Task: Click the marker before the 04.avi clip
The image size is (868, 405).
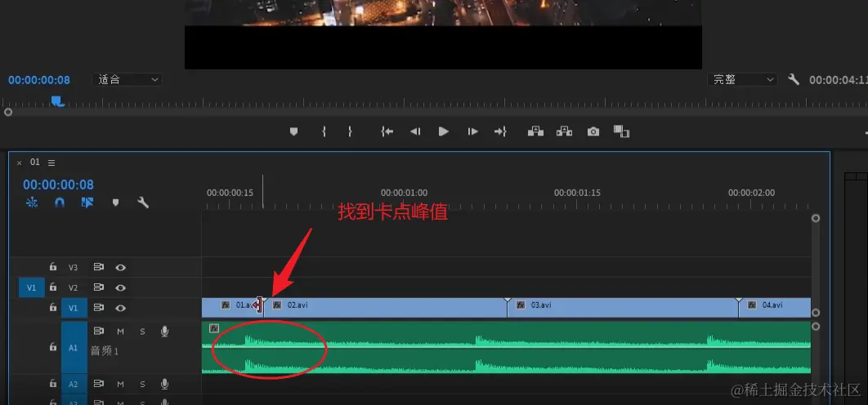Action: [x=739, y=300]
